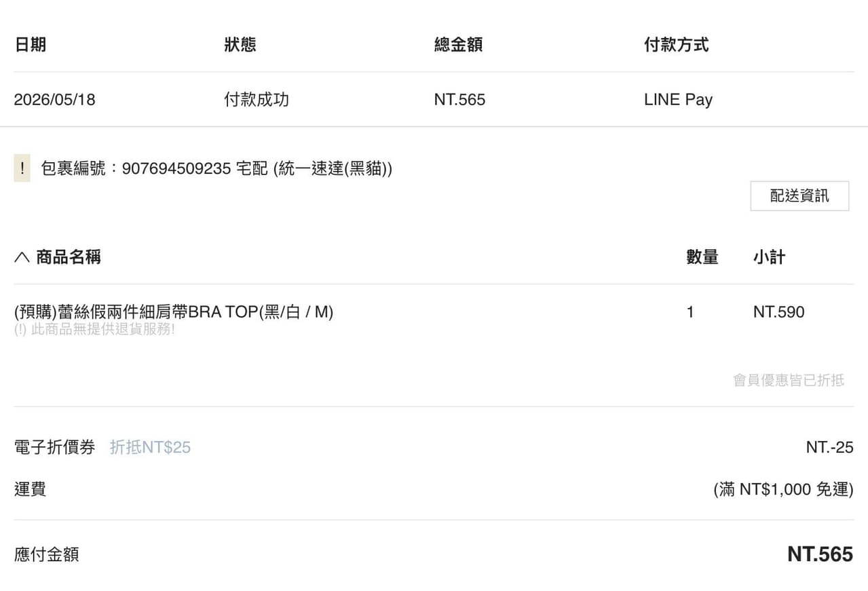Screen dimensions: 868x591
Task: Collapse the 商品名稱 section chevron
Action: 22,257
